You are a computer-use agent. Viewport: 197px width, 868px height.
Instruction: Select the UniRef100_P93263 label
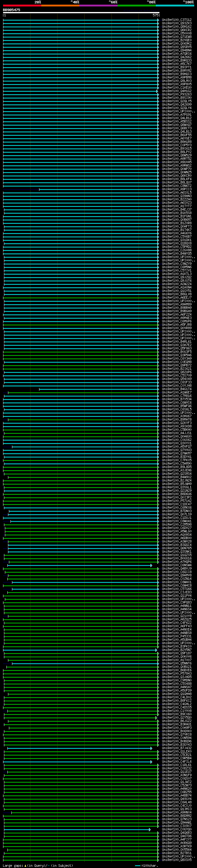pos(177,94)
